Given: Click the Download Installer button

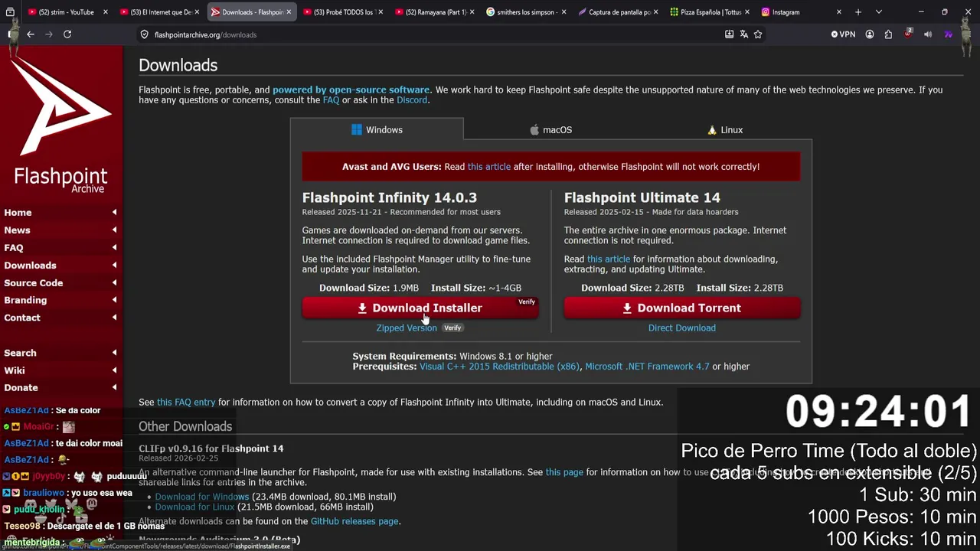Looking at the screenshot, I should (420, 308).
